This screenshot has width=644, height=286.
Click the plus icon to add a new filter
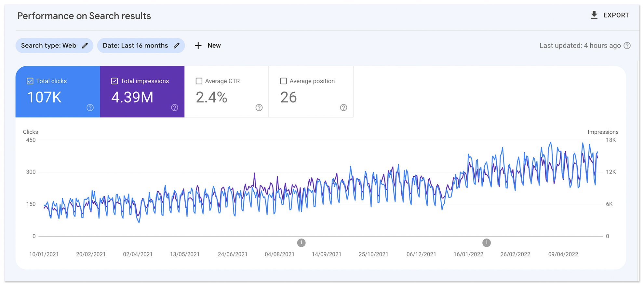click(x=198, y=46)
